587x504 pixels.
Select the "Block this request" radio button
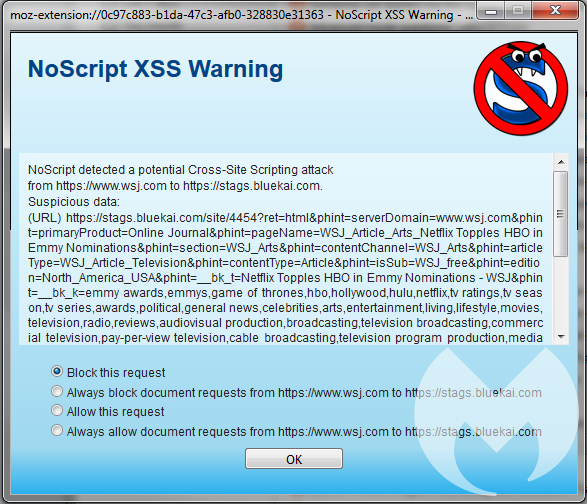pos(57,371)
